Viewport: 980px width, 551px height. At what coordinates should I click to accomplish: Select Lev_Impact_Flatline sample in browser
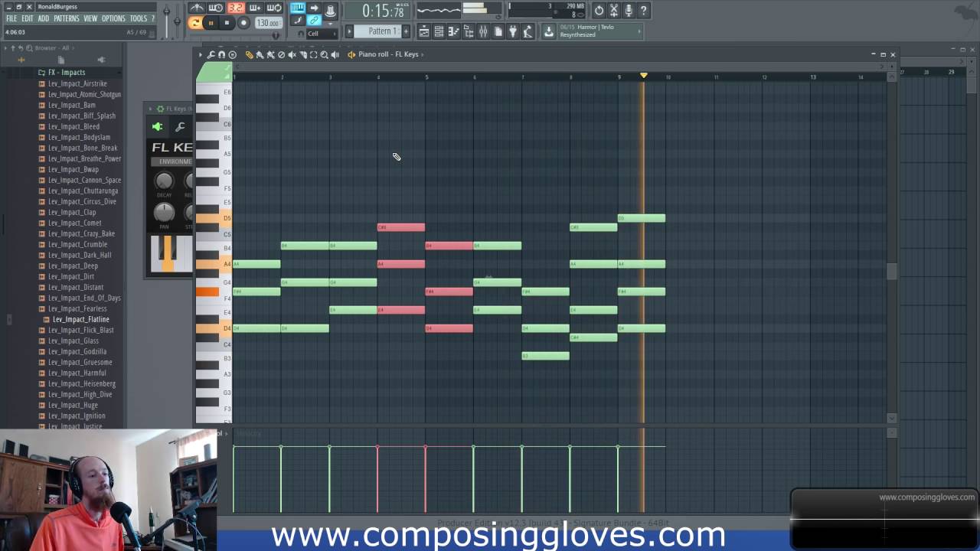[x=80, y=319]
